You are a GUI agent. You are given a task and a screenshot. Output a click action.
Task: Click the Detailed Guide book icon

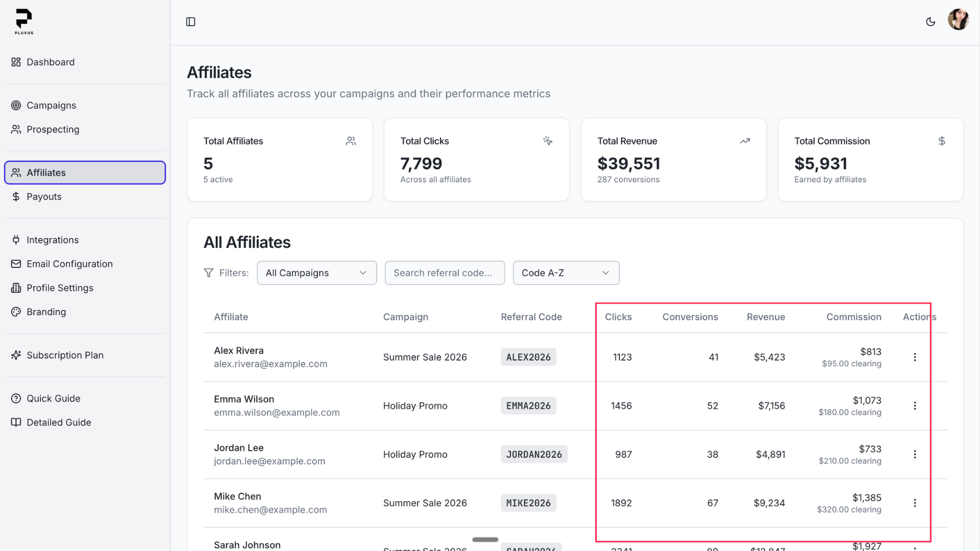tap(16, 423)
